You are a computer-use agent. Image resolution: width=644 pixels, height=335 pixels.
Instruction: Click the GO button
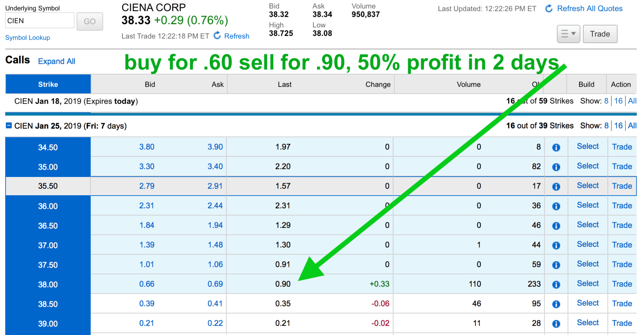(x=90, y=21)
